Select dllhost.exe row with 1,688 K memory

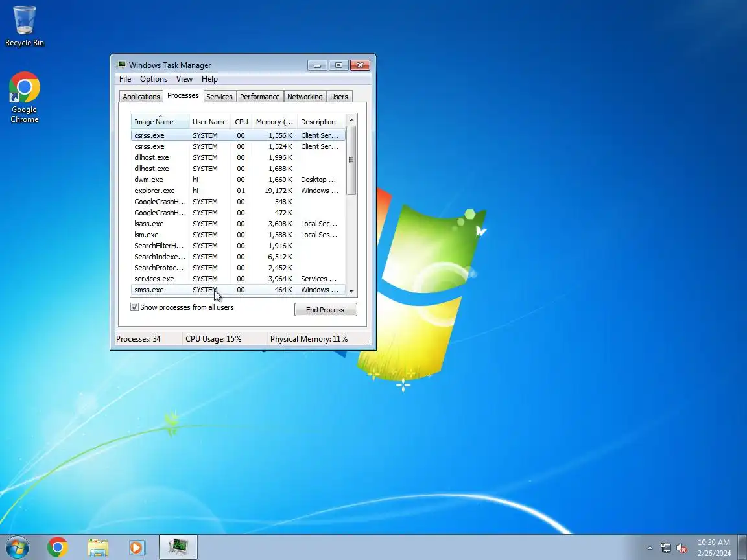pos(238,169)
